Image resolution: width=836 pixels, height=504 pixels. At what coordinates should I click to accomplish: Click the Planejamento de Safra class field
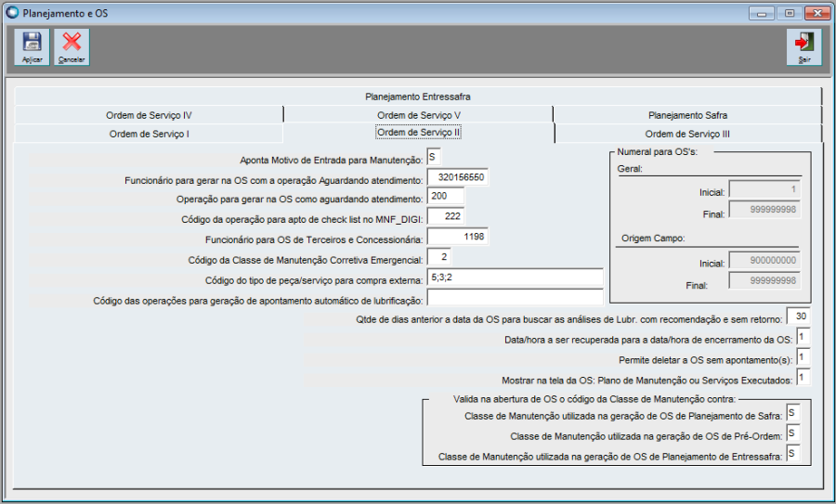click(x=793, y=413)
